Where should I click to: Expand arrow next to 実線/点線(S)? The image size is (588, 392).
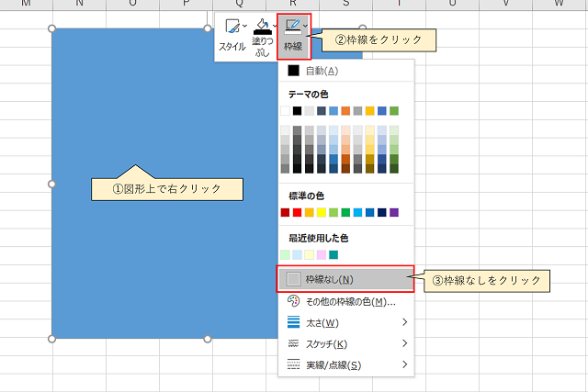pos(404,364)
